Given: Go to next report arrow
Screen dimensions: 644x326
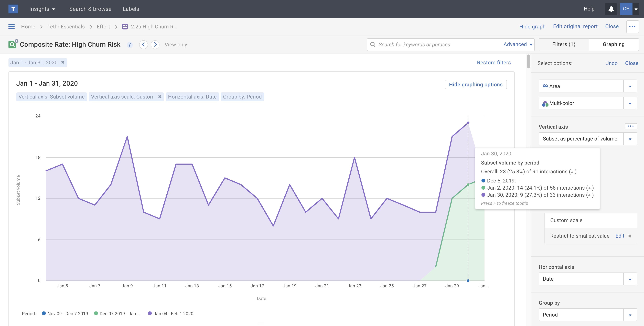Looking at the screenshot, I should point(155,45).
